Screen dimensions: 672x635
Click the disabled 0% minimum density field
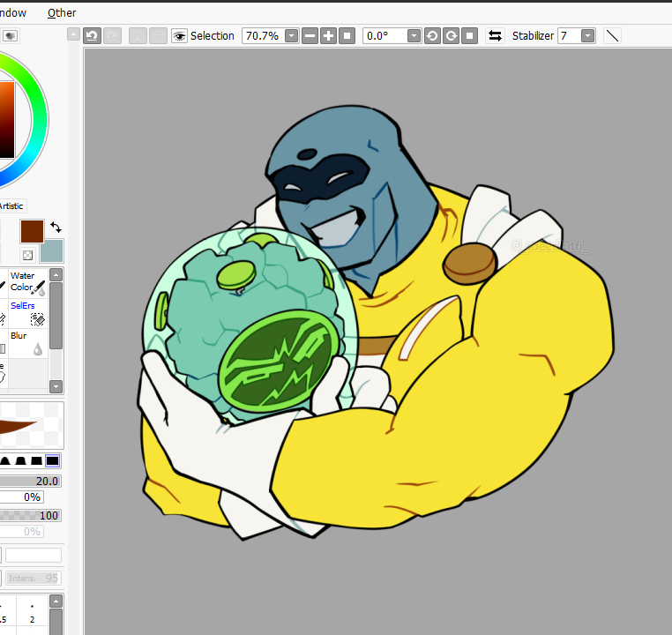pos(21,531)
